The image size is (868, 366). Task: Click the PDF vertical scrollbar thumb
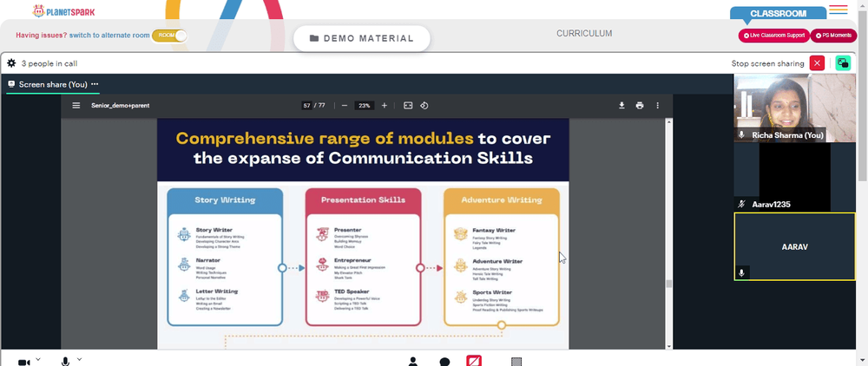click(x=668, y=284)
